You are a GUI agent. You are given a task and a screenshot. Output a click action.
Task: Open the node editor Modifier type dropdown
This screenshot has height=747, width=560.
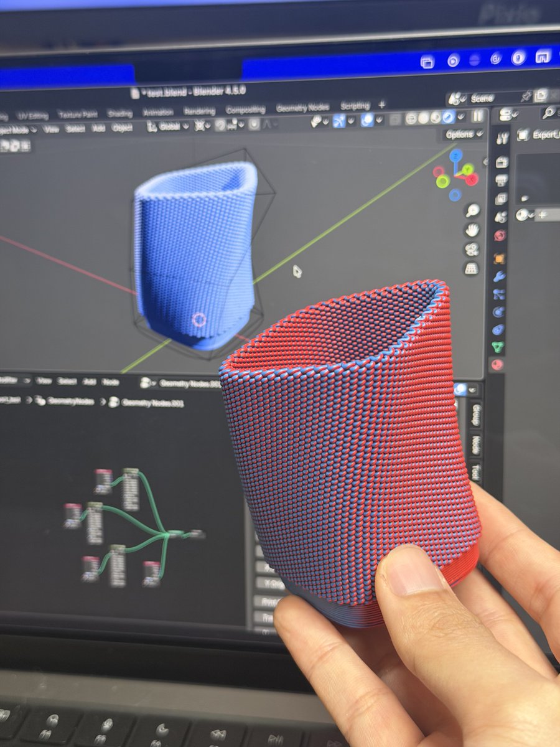point(15,380)
